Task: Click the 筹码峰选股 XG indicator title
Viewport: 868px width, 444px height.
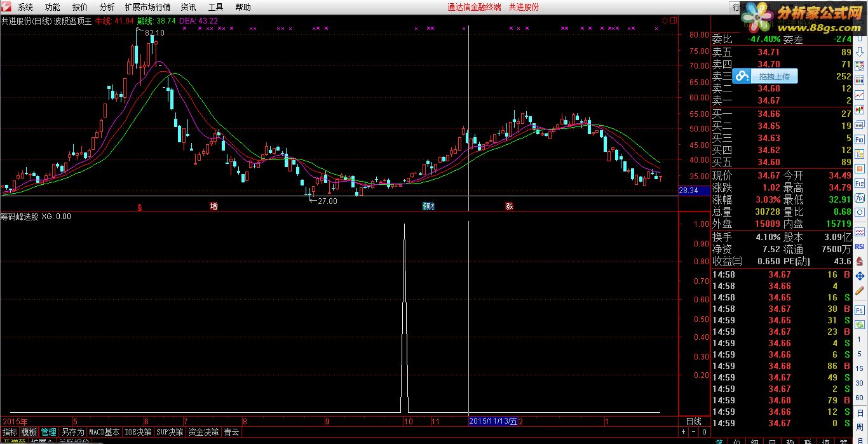Action: [x=36, y=217]
